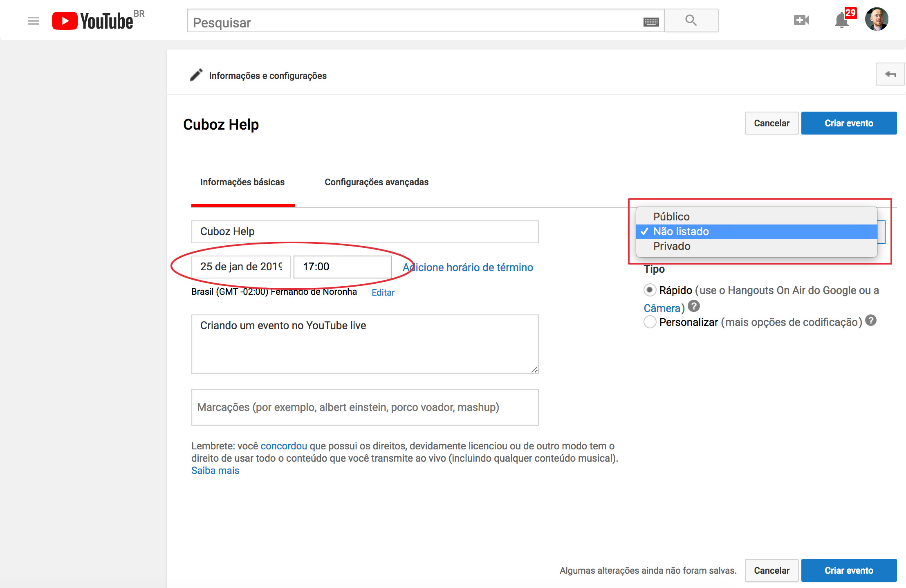Viewport: 906px width, 588px height.
Task: Open help icon next to Câmera
Action: coord(694,306)
